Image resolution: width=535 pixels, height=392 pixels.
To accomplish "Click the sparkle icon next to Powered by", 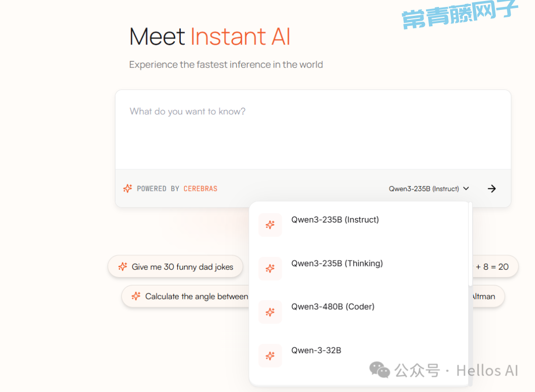I will click(127, 188).
